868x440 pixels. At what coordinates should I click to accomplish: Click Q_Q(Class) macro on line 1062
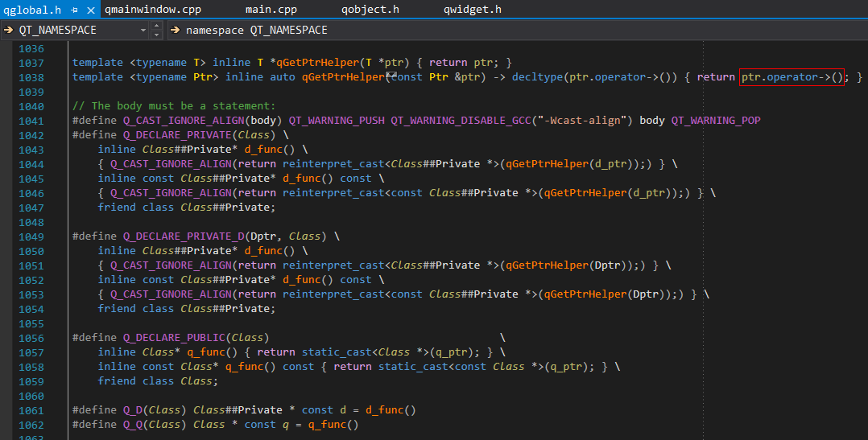pyautogui.click(x=155, y=424)
